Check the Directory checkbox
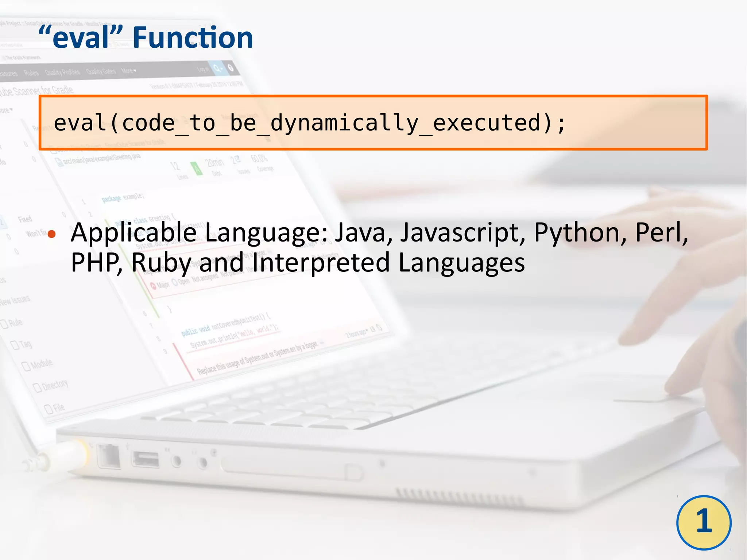Image resolution: width=747 pixels, height=560 pixels. [x=37, y=387]
